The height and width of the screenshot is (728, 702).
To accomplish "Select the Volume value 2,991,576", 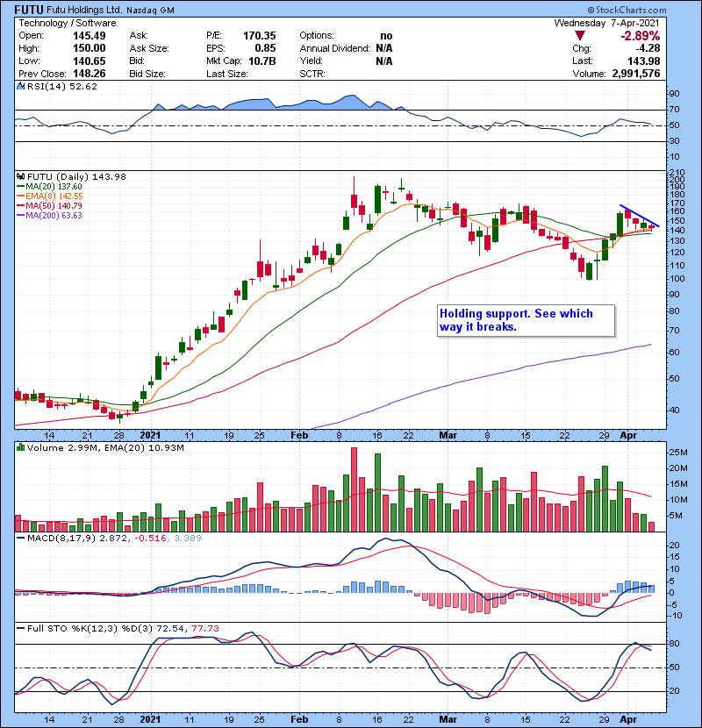I will 636,74.
